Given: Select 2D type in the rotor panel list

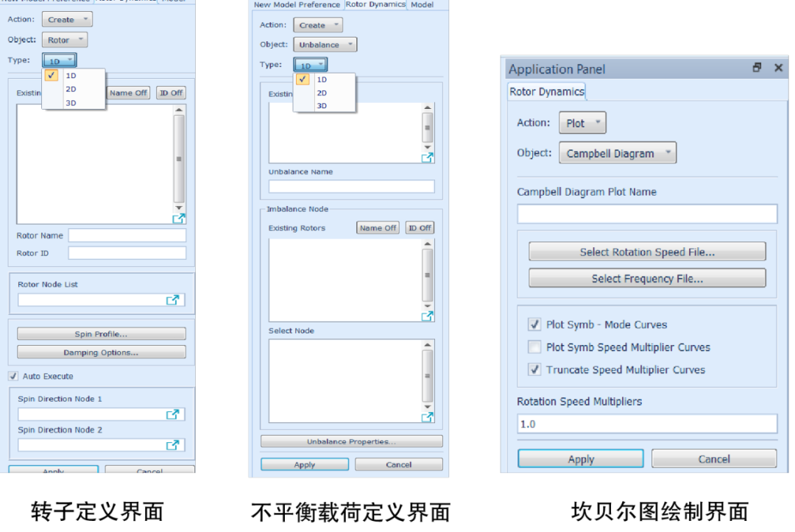Looking at the screenshot, I should 71,89.
